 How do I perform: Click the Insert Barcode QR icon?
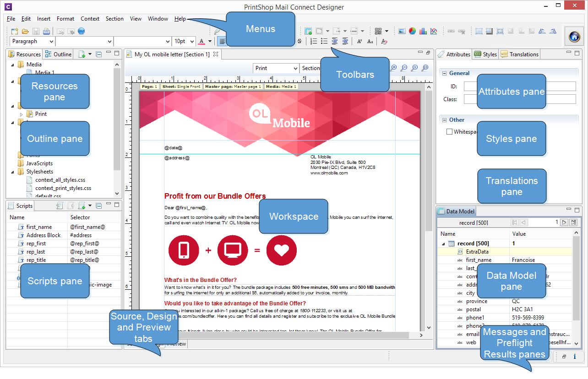pyautogui.click(x=378, y=31)
